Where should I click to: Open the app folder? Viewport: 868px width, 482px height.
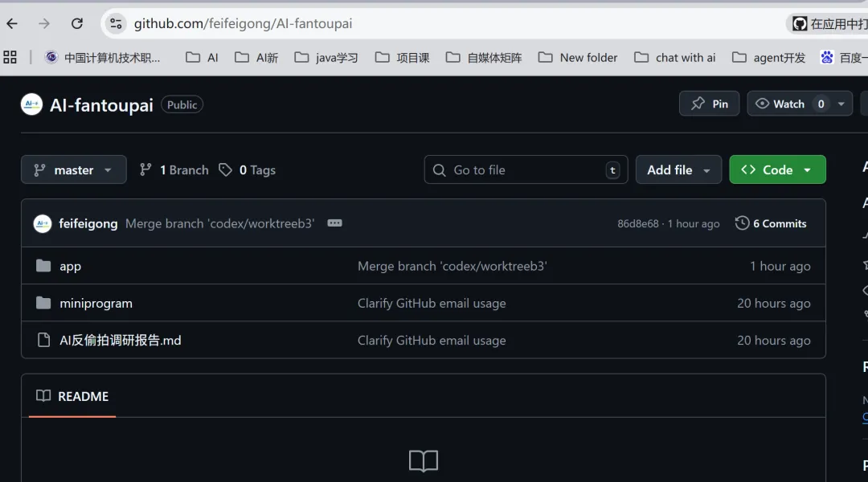tap(70, 266)
